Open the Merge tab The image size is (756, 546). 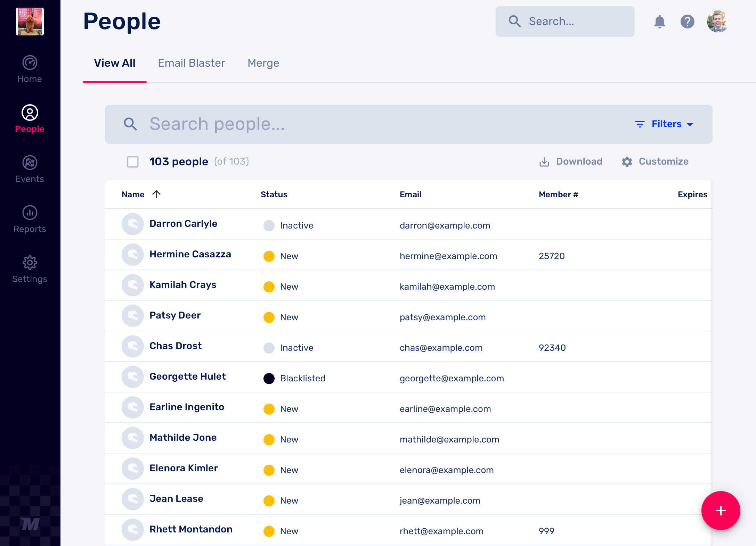263,63
